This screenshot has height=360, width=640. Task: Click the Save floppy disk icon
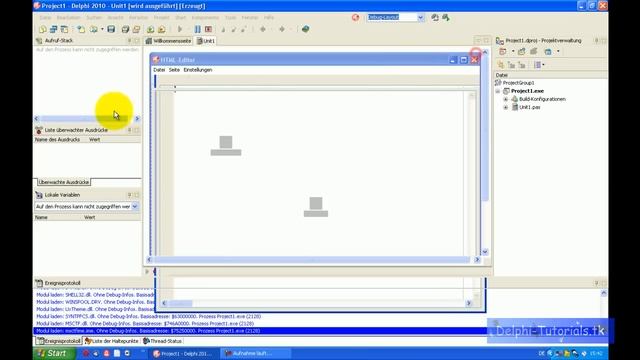[x=111, y=29]
